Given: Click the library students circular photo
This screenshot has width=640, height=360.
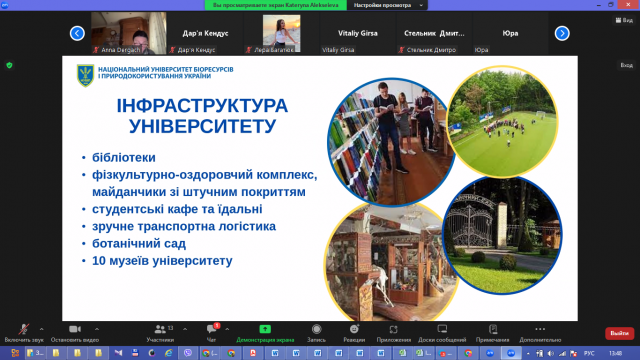Looking at the screenshot, I should pyautogui.click(x=391, y=142).
